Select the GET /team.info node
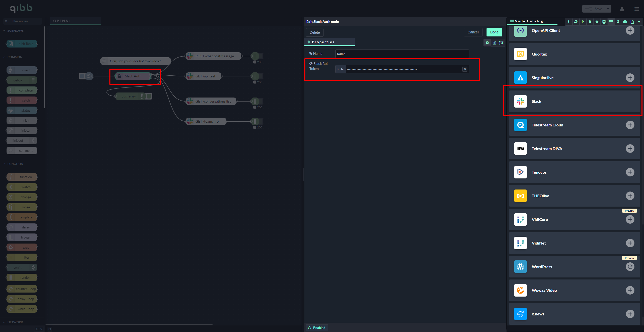Viewport: 644px width, 332px height. (x=206, y=121)
